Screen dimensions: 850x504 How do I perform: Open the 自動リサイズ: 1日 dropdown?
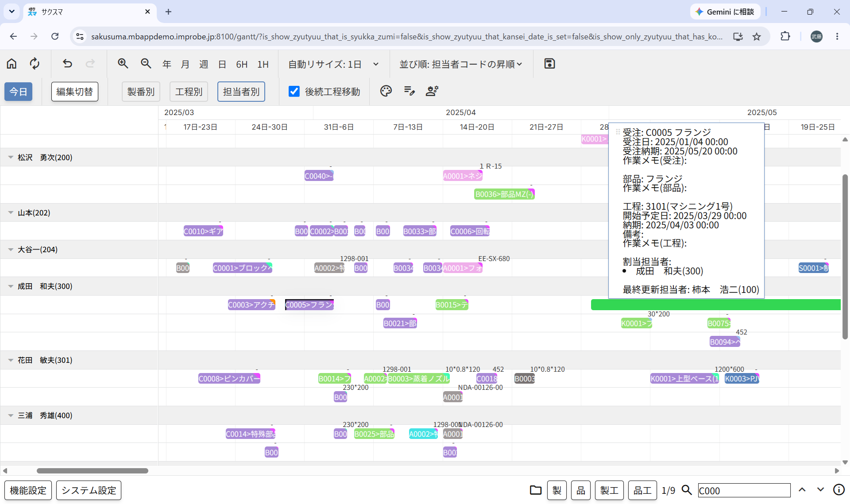click(x=333, y=64)
